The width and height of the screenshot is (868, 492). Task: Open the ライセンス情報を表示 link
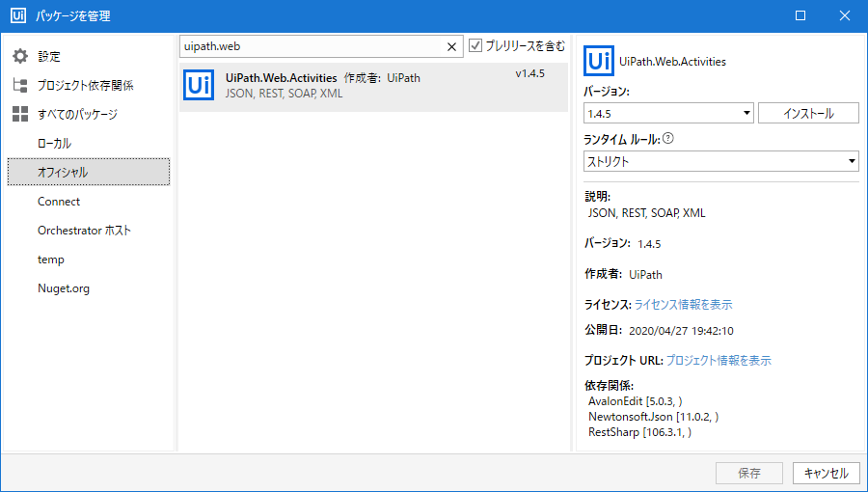pyautogui.click(x=683, y=305)
